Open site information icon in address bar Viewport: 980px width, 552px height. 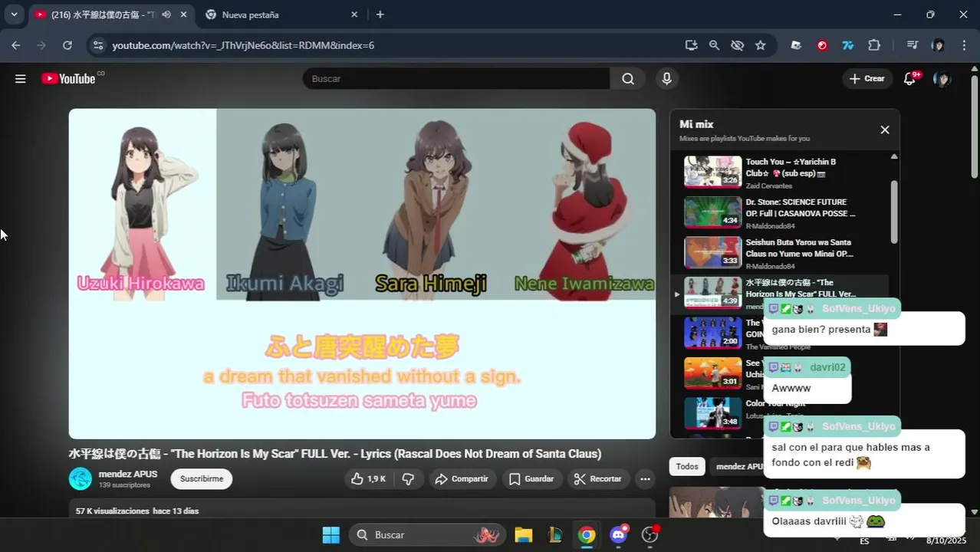tap(97, 45)
